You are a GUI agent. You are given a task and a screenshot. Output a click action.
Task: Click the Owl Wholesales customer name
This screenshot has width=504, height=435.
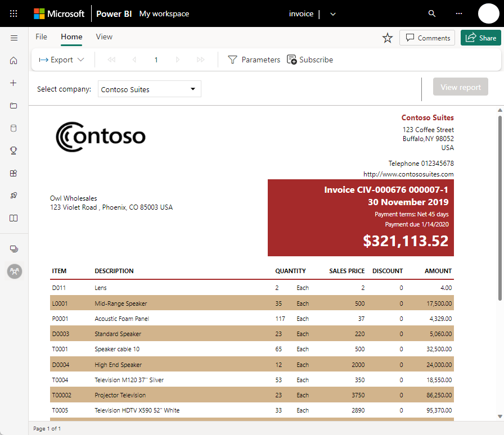(73, 198)
